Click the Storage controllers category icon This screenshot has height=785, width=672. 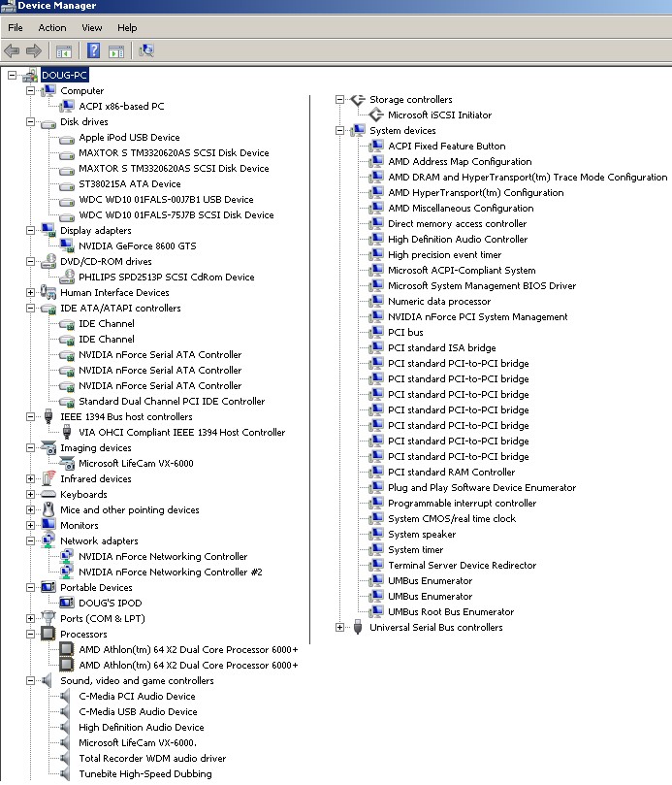358,99
